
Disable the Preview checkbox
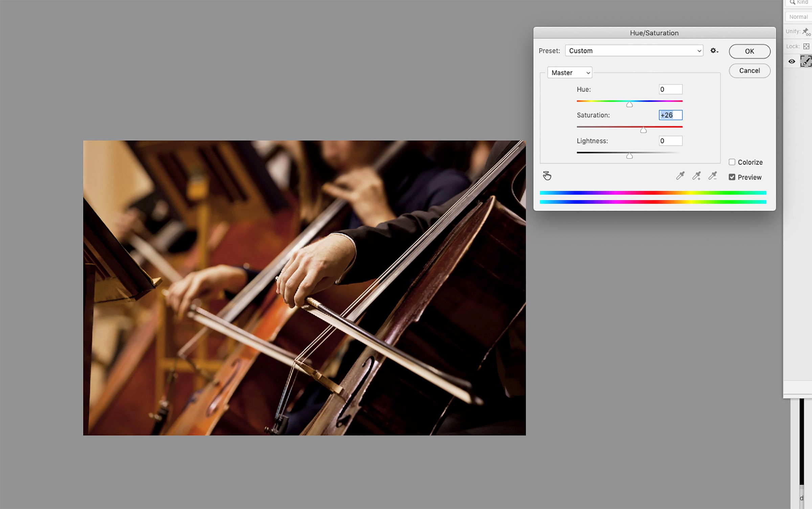point(732,177)
